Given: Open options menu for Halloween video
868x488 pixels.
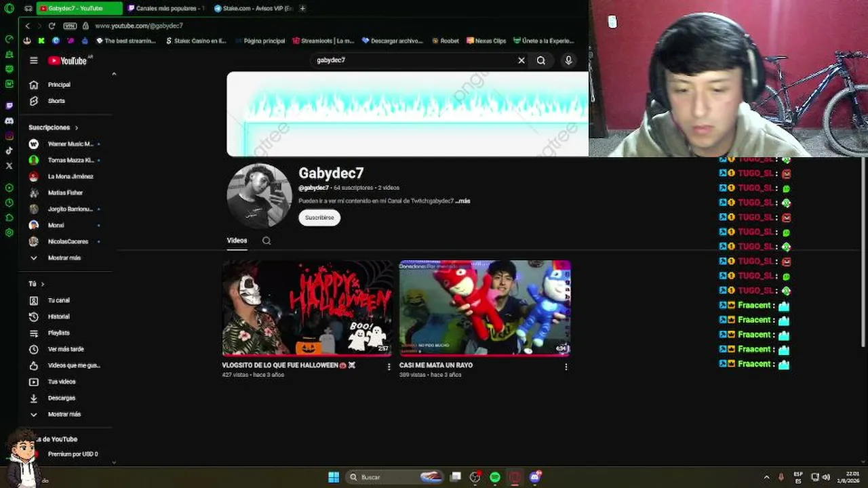Looking at the screenshot, I should [389, 367].
